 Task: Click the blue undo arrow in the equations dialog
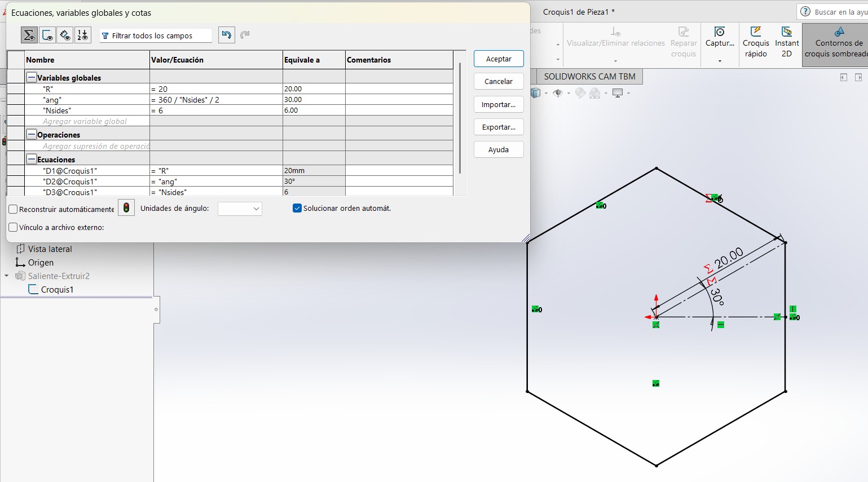point(226,35)
